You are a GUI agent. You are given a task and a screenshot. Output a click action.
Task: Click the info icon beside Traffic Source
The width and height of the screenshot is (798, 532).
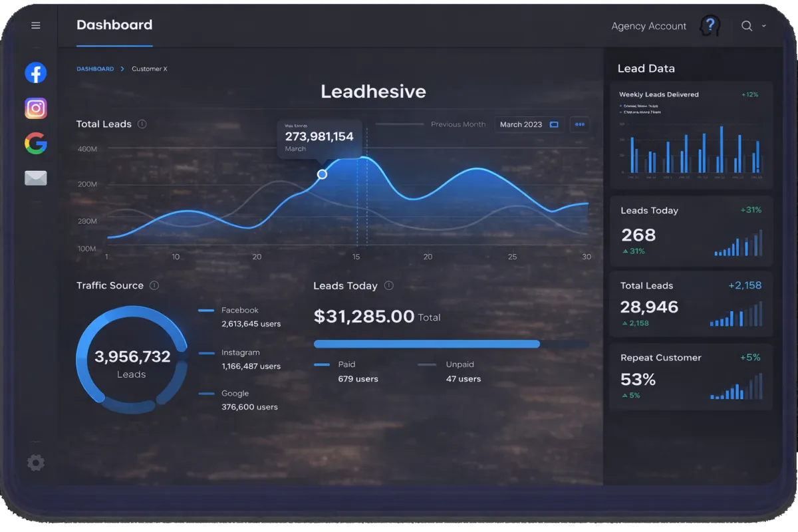coord(154,285)
